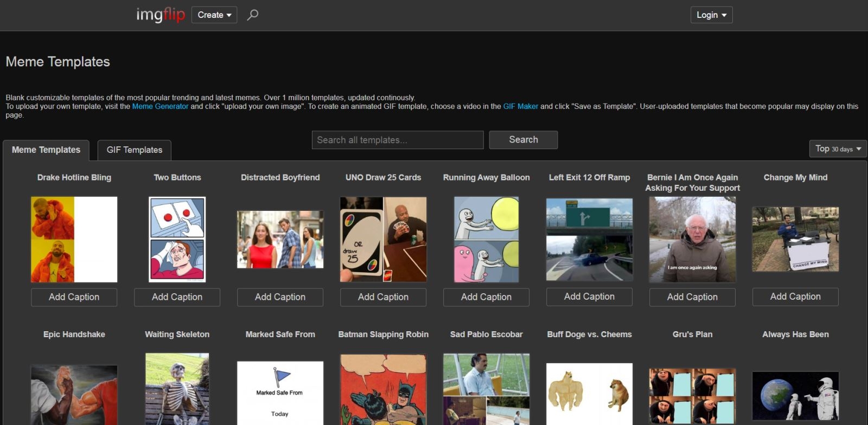868x425 pixels.
Task: Click the UNO Draw 25 Cards title
Action: [384, 177]
